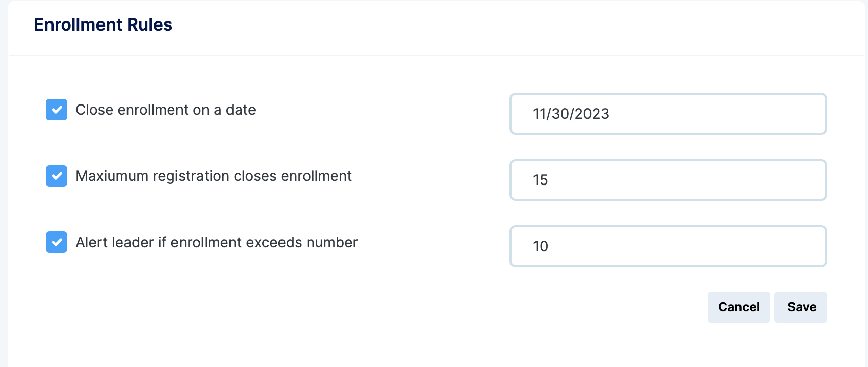Toggle the Maxiumum registration closes enrollment checkbox

(57, 176)
